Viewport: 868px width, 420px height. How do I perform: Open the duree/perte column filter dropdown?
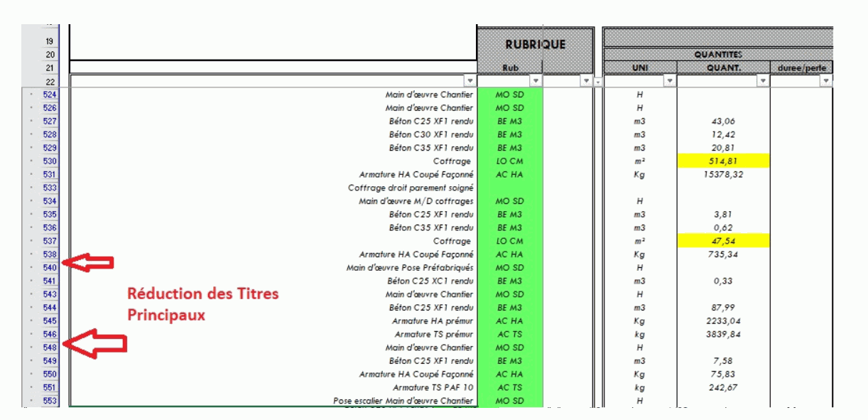(x=825, y=81)
